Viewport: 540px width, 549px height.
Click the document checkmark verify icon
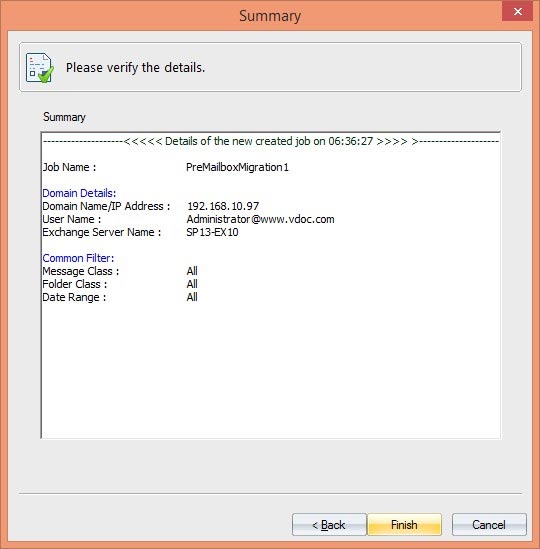[x=40, y=68]
